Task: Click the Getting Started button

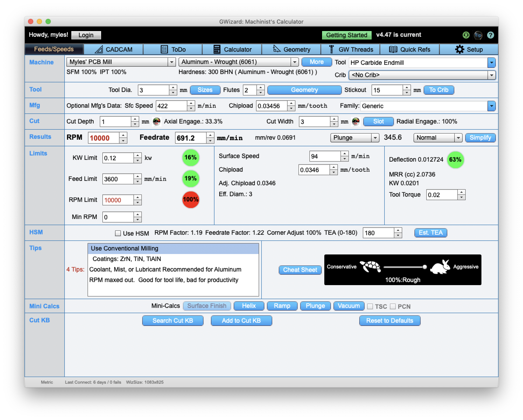Action: click(346, 35)
